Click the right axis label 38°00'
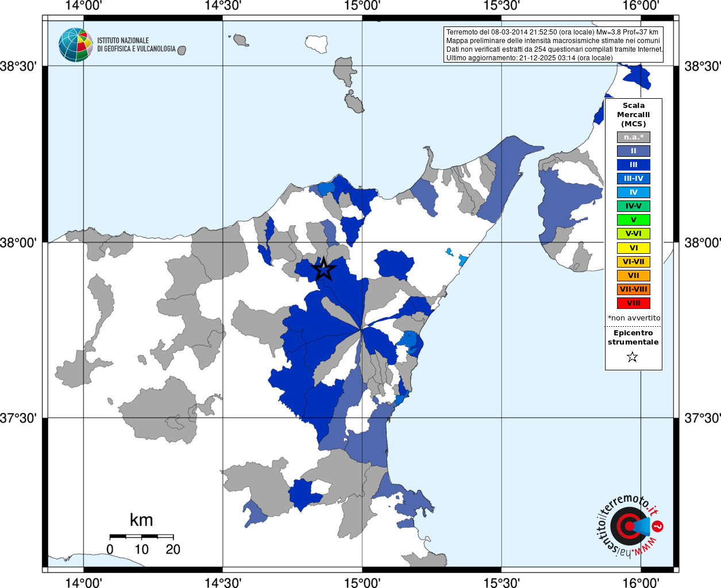Viewport: 721px width, 588px height. (x=702, y=242)
